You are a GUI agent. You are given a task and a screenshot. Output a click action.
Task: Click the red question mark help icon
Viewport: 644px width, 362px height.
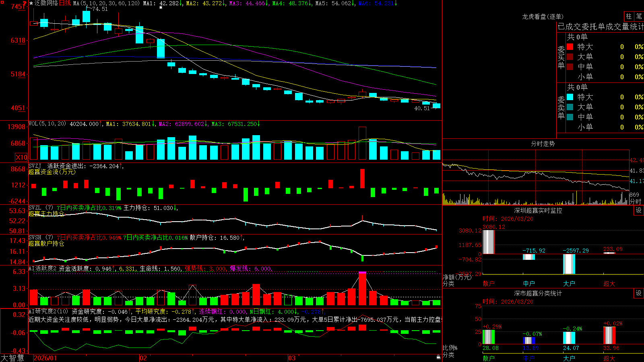[25, 3]
